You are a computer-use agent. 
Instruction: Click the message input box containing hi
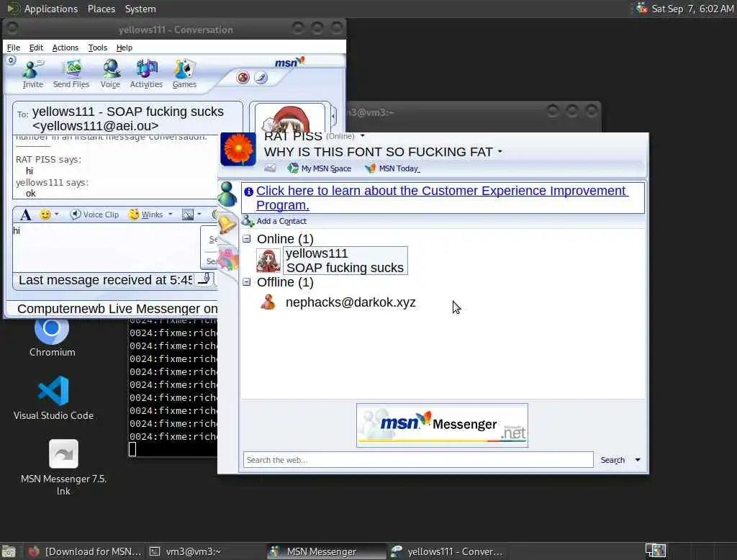[x=107, y=248]
